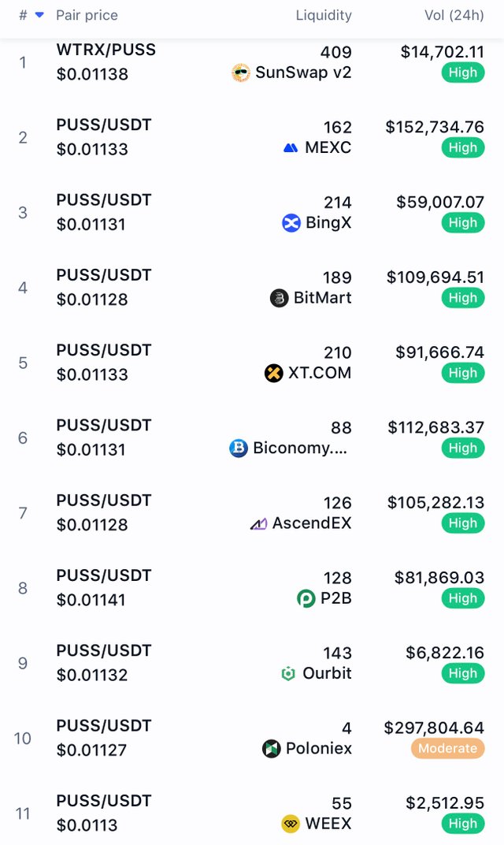Click the $297,804.64 volume value
Image resolution: width=504 pixels, height=845 pixels.
click(434, 728)
